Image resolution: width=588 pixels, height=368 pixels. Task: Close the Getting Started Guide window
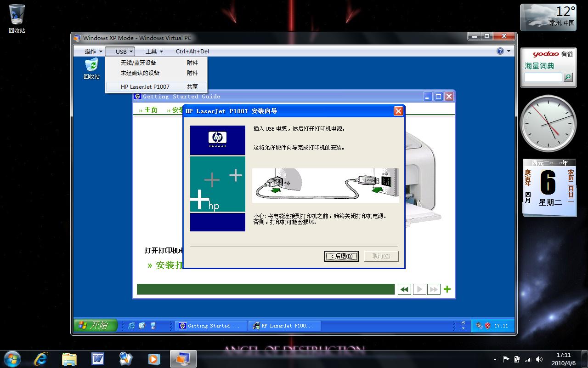[449, 96]
